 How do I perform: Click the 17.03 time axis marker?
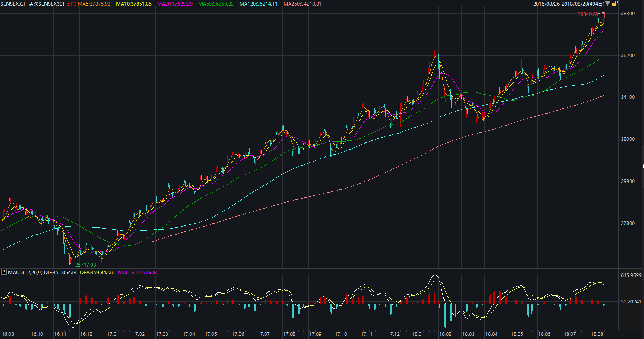(x=162, y=334)
